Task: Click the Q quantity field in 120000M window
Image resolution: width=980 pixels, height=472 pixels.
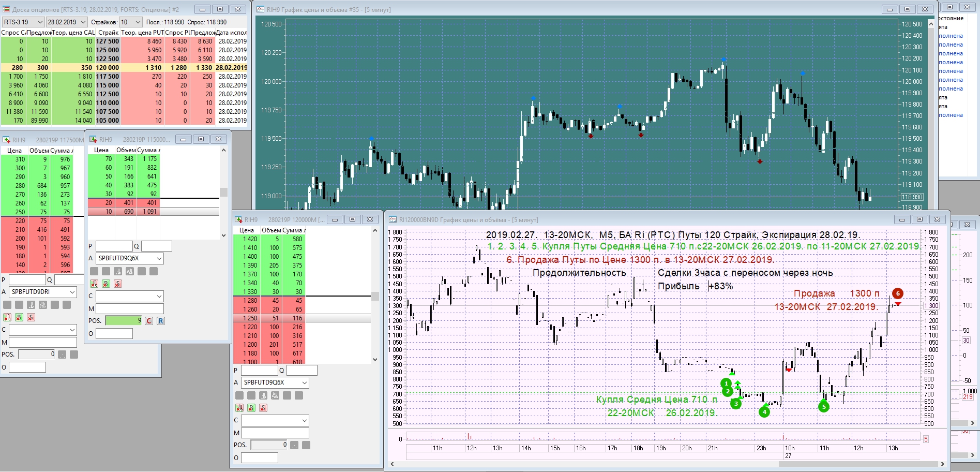Action: pyautogui.click(x=301, y=371)
